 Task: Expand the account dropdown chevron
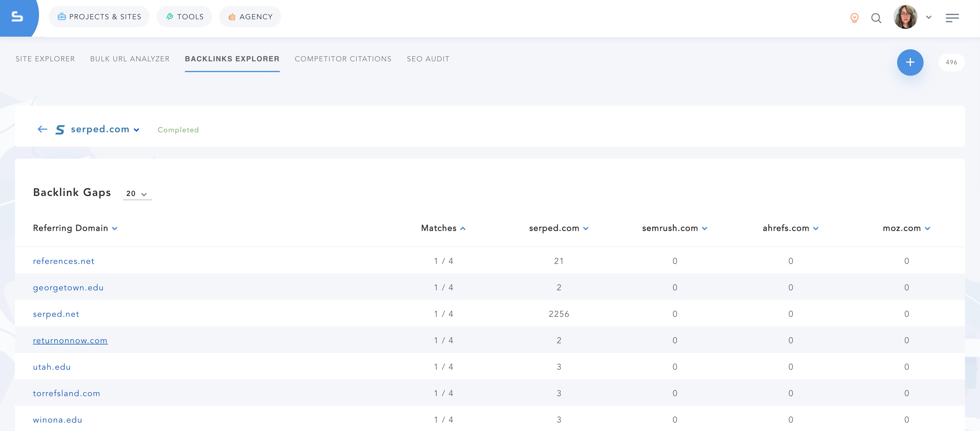[x=929, y=17]
